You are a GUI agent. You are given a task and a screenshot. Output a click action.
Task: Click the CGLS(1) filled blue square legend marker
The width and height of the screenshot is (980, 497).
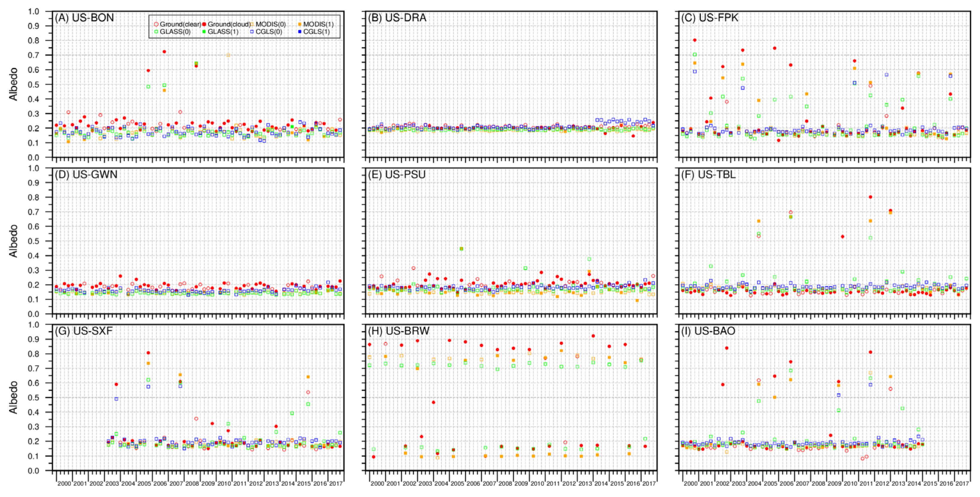coord(299,32)
